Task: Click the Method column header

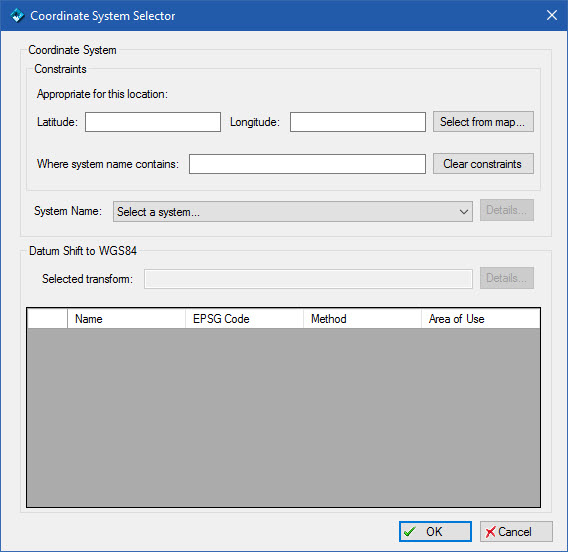Action: click(363, 319)
